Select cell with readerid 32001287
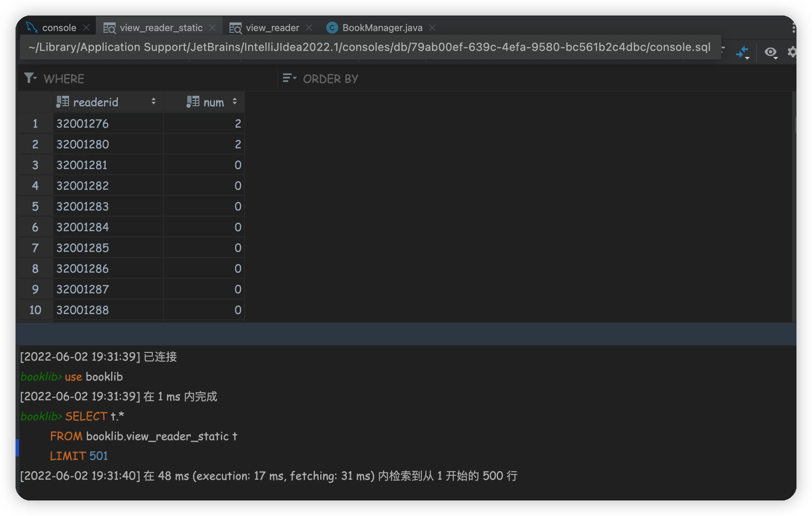Screen dimensions: 812x516 108,289
